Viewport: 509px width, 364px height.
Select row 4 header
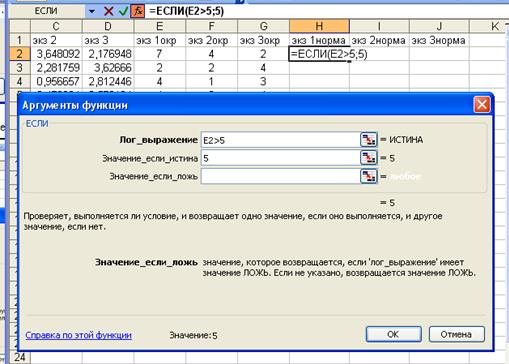point(19,81)
